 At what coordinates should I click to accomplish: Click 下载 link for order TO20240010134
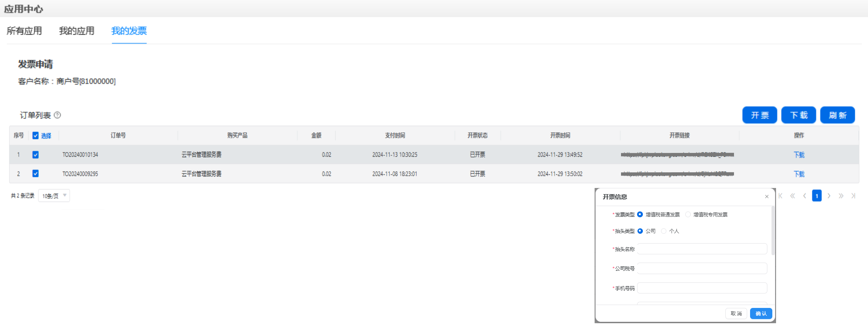[799, 155]
